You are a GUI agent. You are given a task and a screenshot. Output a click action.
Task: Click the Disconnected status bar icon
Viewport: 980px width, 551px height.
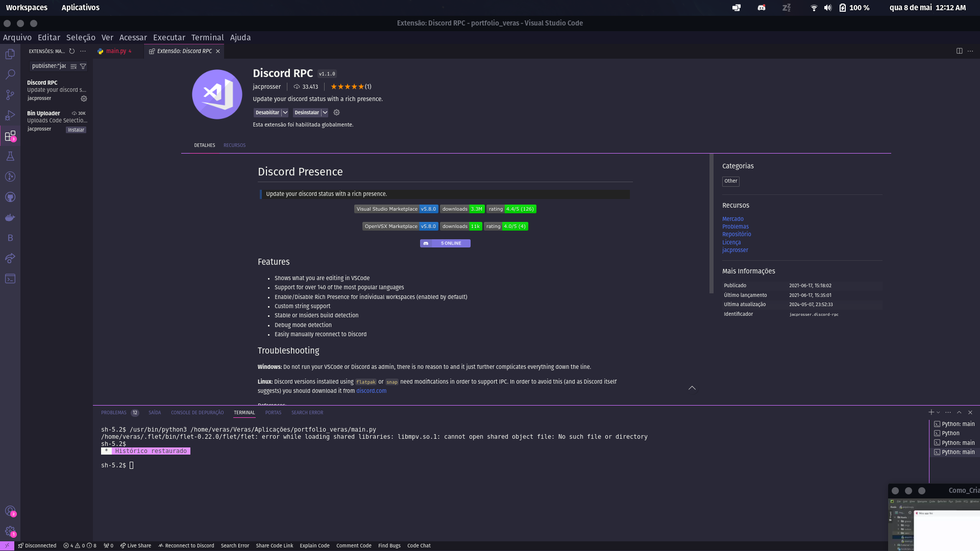pyautogui.click(x=34, y=545)
